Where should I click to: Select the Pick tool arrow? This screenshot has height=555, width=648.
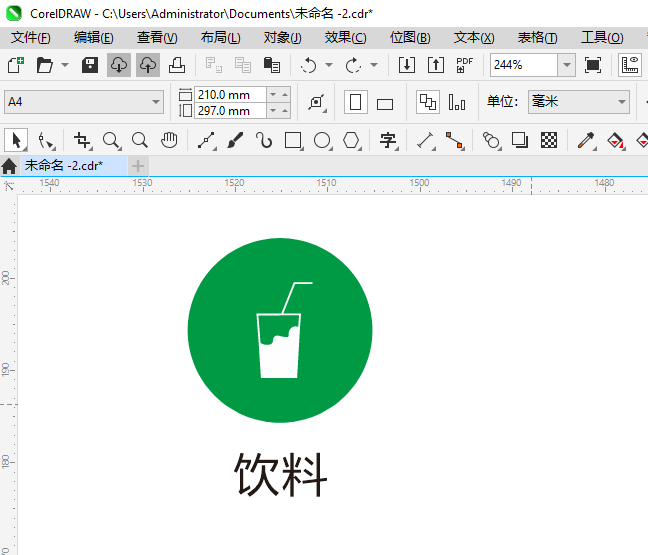click(x=16, y=140)
